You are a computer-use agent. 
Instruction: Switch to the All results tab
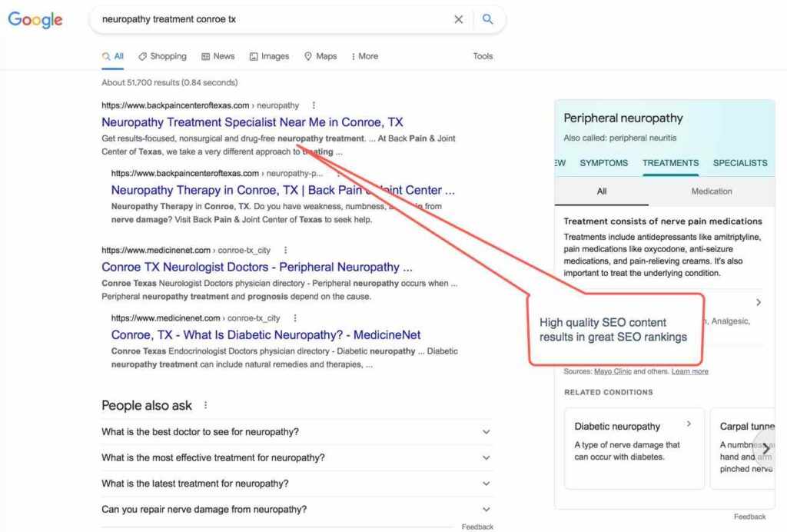(113, 56)
